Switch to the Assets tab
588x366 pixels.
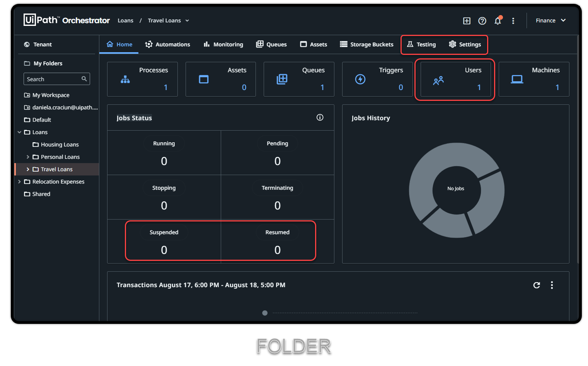pos(314,44)
